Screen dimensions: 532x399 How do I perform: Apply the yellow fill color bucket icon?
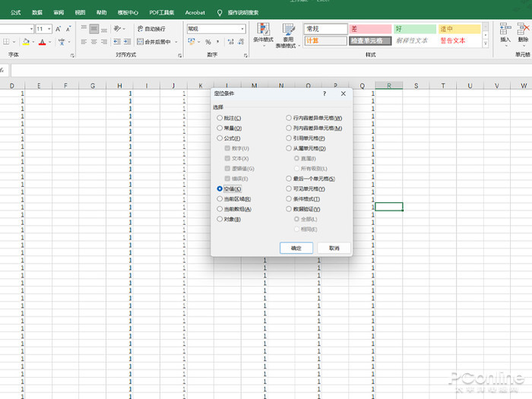26,42
